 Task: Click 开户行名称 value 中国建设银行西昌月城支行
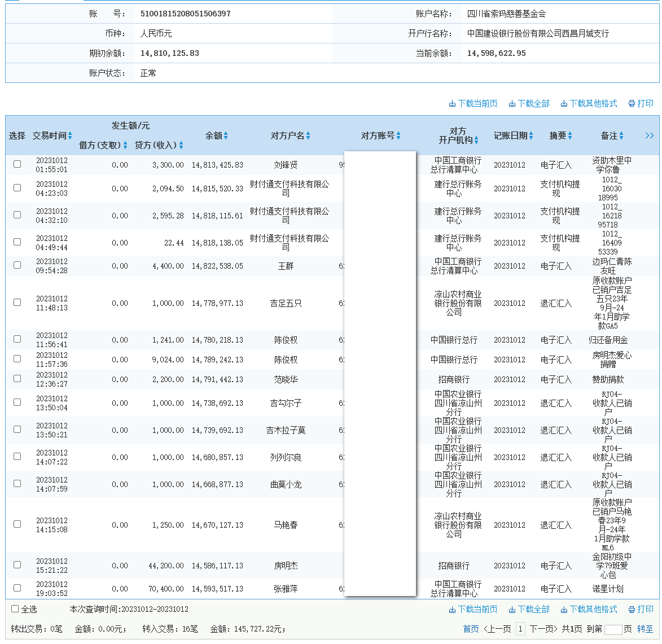[x=538, y=33]
